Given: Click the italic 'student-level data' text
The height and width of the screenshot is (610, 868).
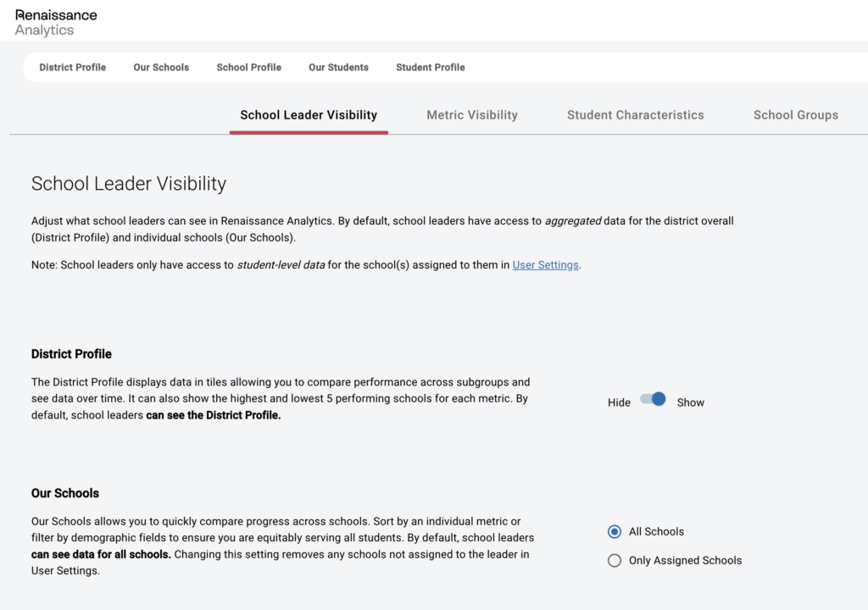Looking at the screenshot, I should click(281, 265).
